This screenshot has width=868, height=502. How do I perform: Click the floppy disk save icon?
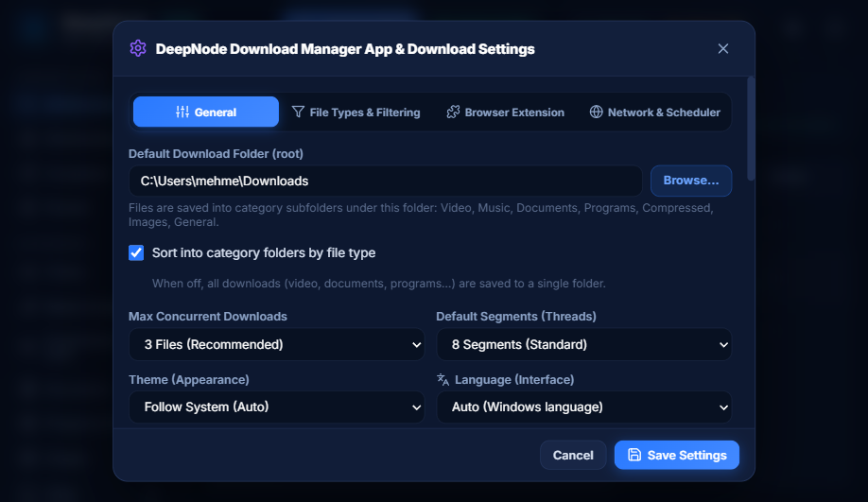pos(634,455)
